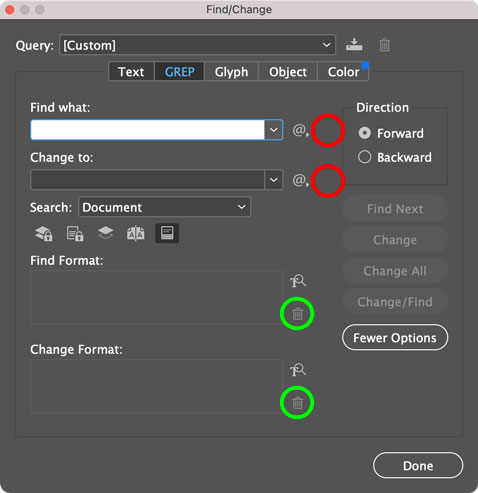Switch to the Glyph tab
This screenshot has height=493, width=478.
coord(231,72)
